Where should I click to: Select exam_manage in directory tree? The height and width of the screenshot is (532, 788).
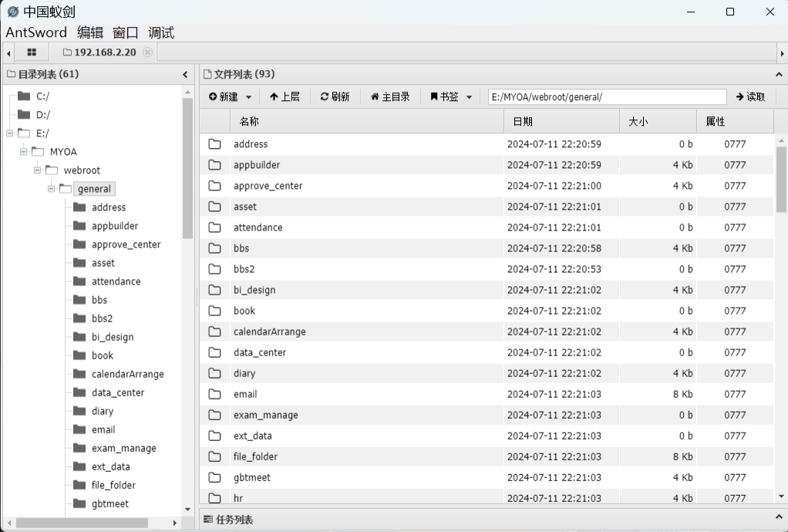(123, 448)
